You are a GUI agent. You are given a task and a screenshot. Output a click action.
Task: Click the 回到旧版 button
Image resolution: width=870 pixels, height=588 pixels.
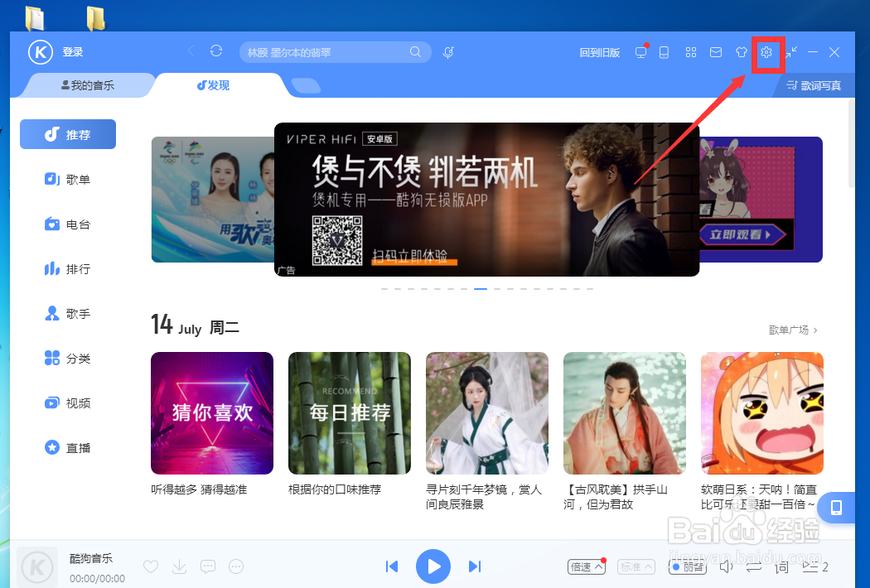point(600,52)
